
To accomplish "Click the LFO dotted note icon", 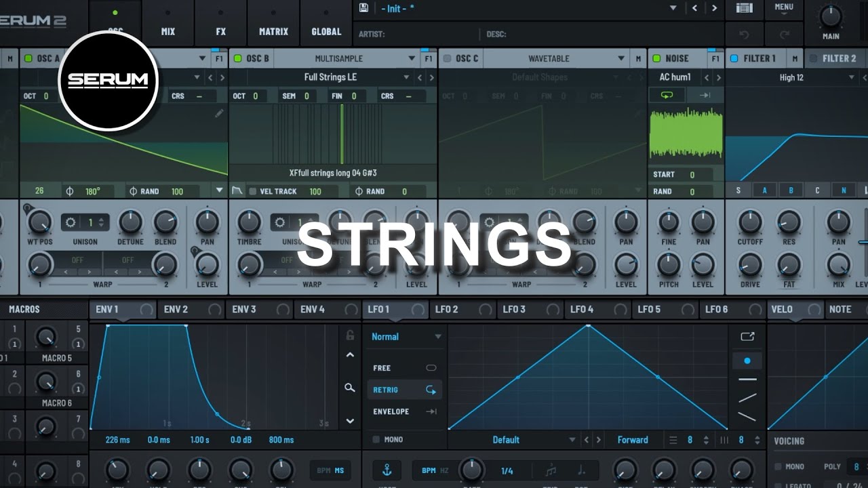I will click(582, 470).
